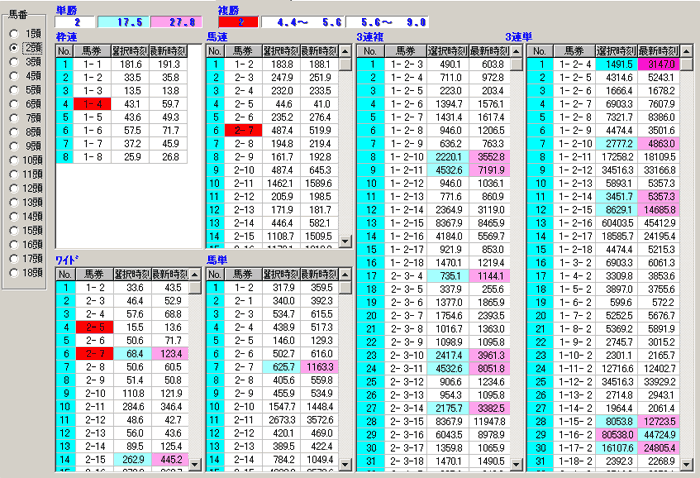700x478 pixels.
Task: Click the red 2-7 cell in 馬連
Action: (243, 130)
